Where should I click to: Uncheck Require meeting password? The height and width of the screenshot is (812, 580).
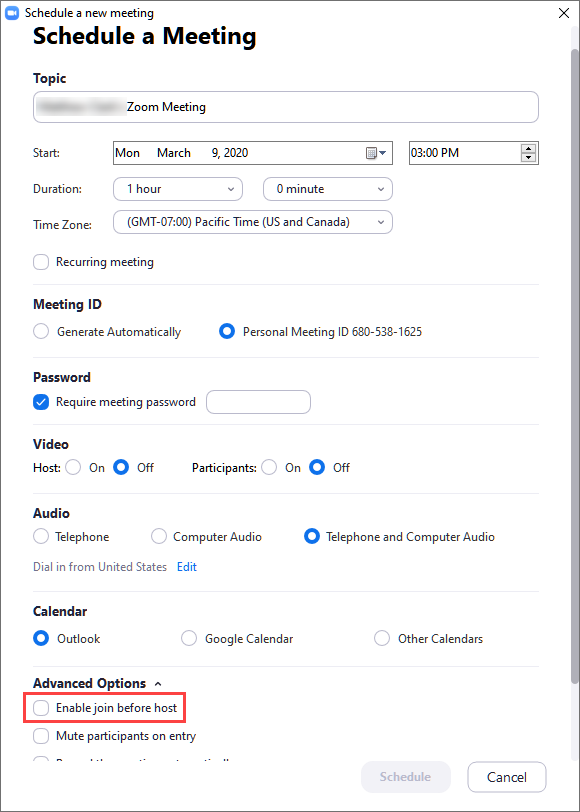[40, 401]
